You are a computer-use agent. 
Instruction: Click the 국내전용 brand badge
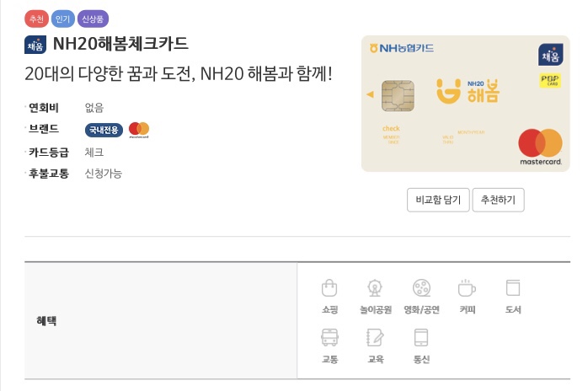[x=104, y=130]
